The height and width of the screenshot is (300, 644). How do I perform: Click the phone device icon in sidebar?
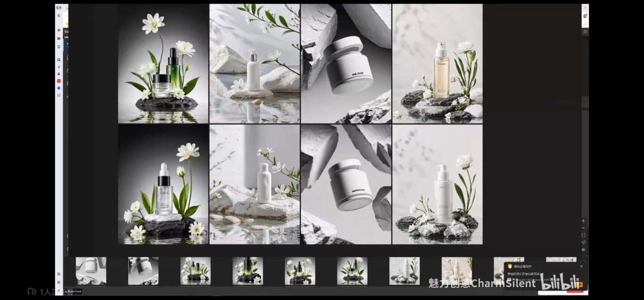(59, 47)
